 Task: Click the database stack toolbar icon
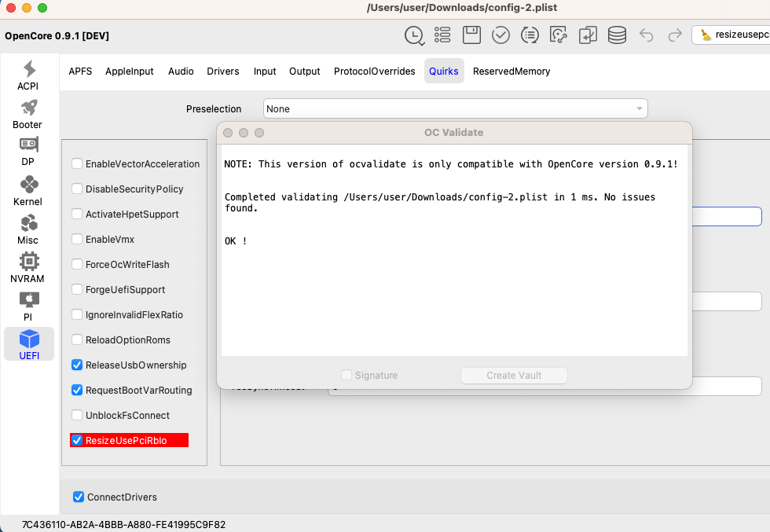617,35
